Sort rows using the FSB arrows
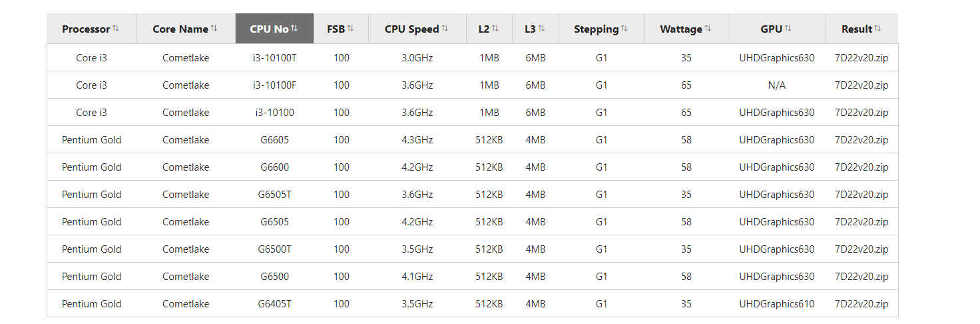Image resolution: width=980 pixels, height=324 pixels. pos(351,29)
